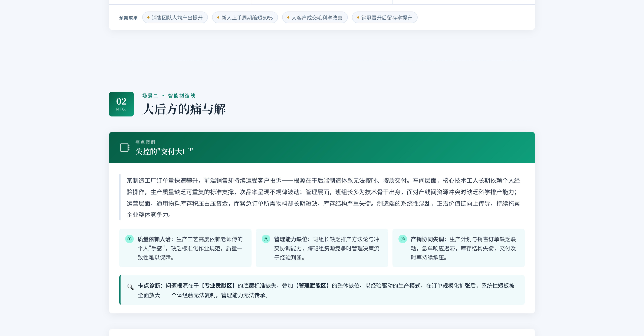This screenshot has width=644, height=336.
Task: Click the magnifier icon beside 卡点诊断
Action: [130, 287]
